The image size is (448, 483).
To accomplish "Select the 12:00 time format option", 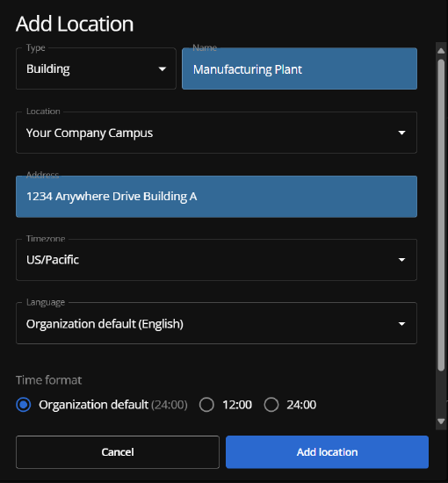I will pyautogui.click(x=206, y=405).
